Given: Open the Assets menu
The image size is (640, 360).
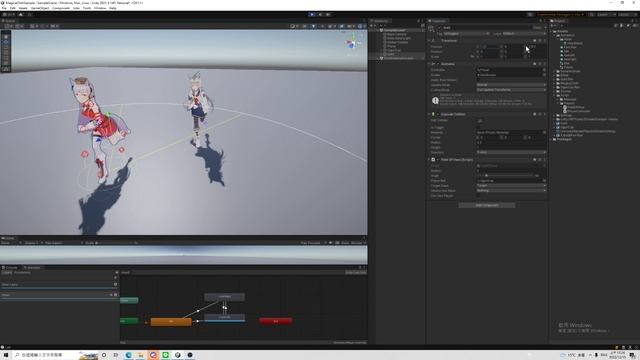Looking at the screenshot, I should click(x=23, y=8).
